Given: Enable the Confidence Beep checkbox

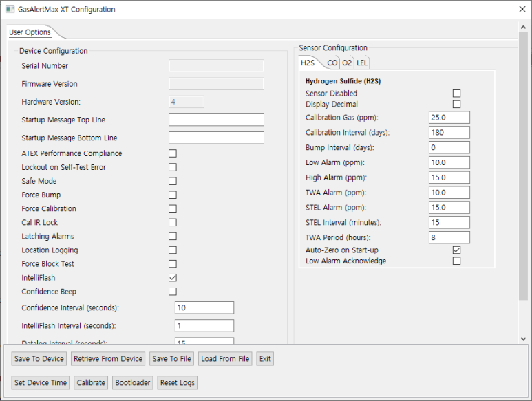Looking at the screenshot, I should (x=173, y=292).
